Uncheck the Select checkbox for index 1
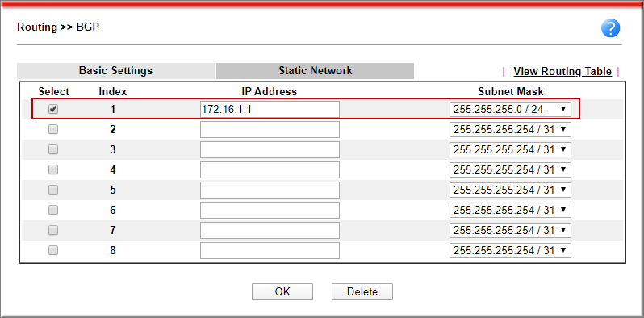644x318 pixels. (x=53, y=109)
